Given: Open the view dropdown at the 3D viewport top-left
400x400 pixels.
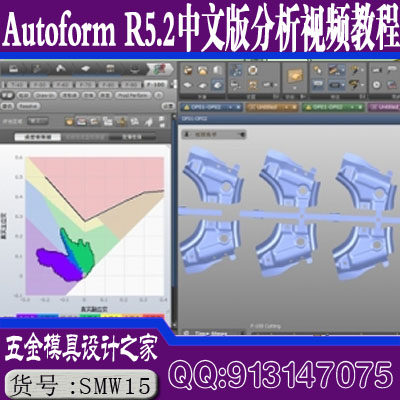Looking at the screenshot, I should pyautogui.click(x=214, y=135).
